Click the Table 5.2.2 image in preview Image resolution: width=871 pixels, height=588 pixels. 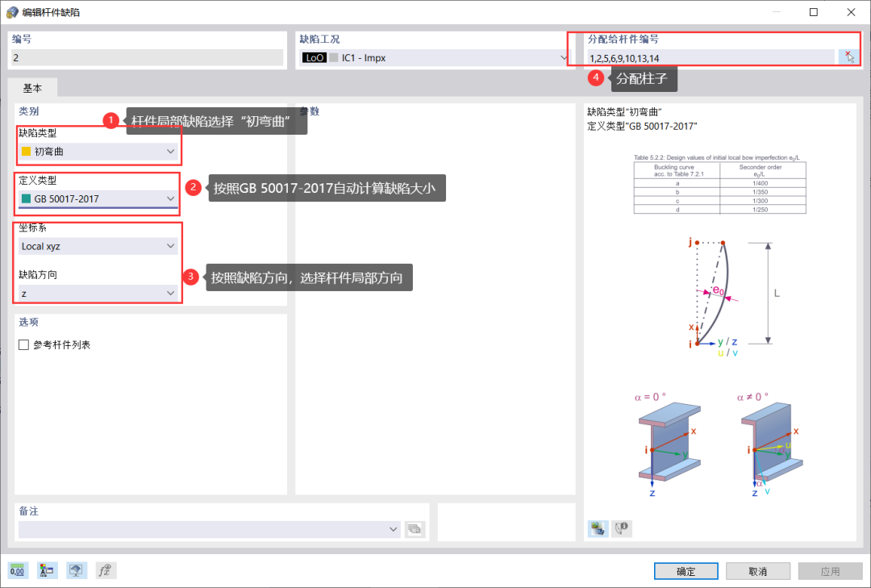(x=720, y=185)
